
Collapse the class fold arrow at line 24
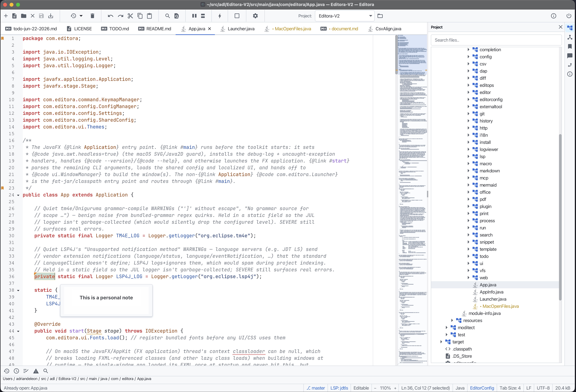[18, 195]
